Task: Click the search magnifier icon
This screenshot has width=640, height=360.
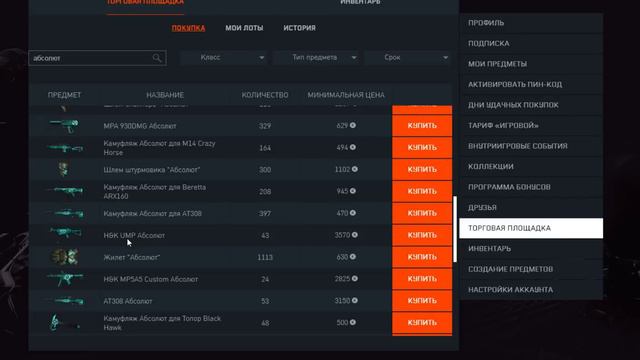Action: pos(157,58)
